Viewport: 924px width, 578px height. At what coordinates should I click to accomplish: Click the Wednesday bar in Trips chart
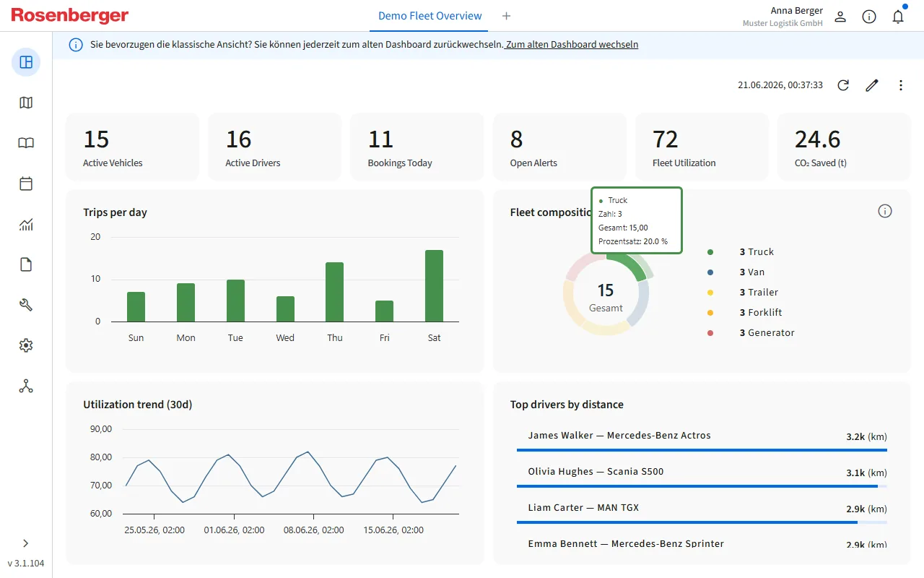tap(285, 309)
